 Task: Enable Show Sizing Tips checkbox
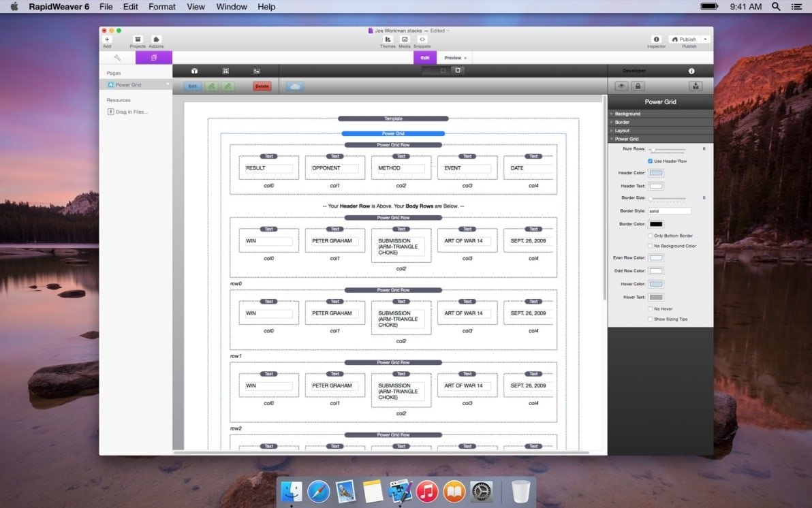click(651, 319)
